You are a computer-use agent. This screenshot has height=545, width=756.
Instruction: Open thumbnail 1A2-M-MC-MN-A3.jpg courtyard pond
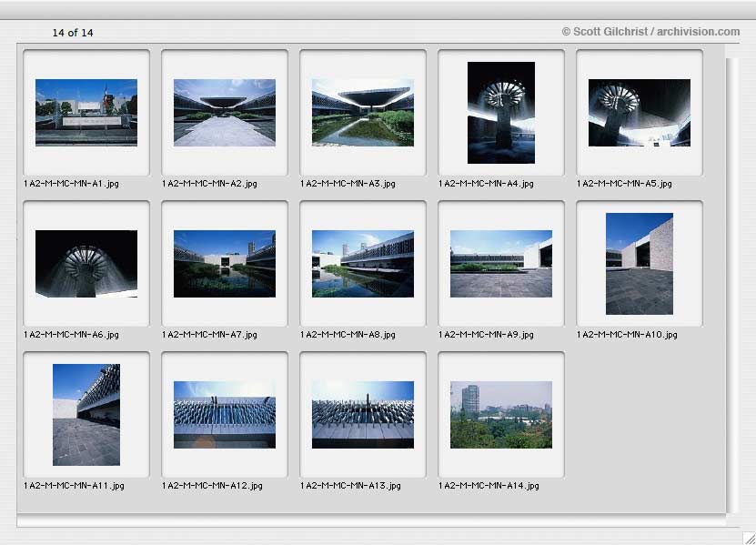tap(363, 113)
